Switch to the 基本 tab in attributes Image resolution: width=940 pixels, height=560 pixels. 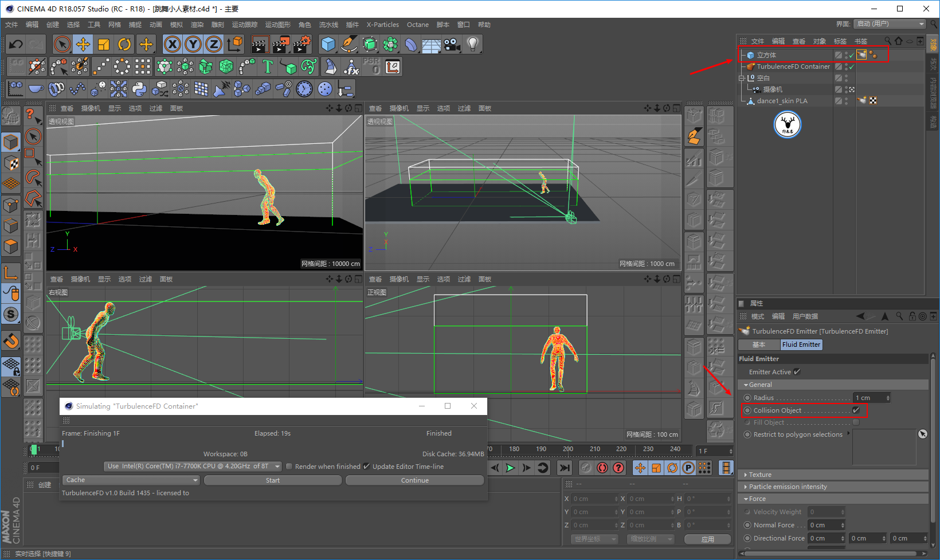pyautogui.click(x=759, y=344)
